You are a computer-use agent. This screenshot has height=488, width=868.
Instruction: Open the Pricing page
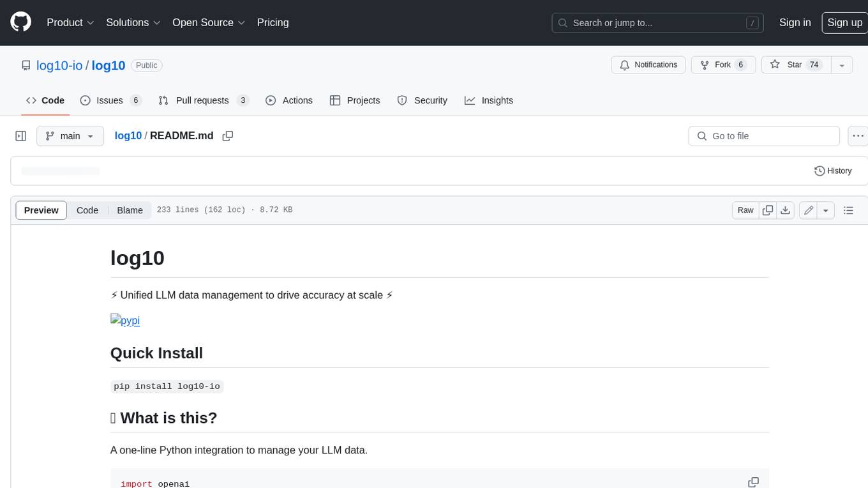pos(273,22)
